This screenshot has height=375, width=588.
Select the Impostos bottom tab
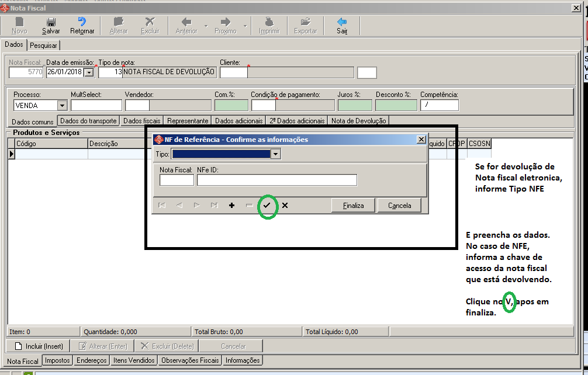coord(57,360)
